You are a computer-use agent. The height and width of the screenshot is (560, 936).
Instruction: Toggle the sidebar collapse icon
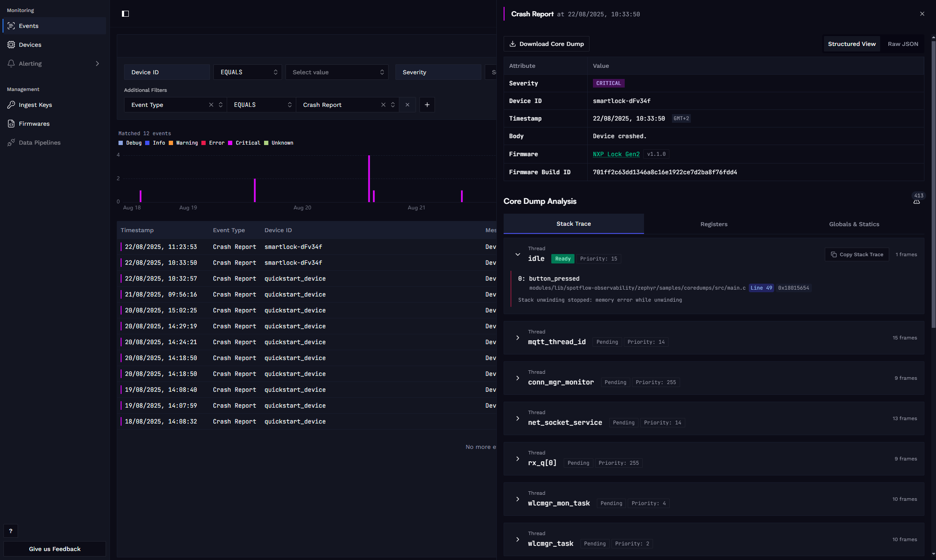125,14
